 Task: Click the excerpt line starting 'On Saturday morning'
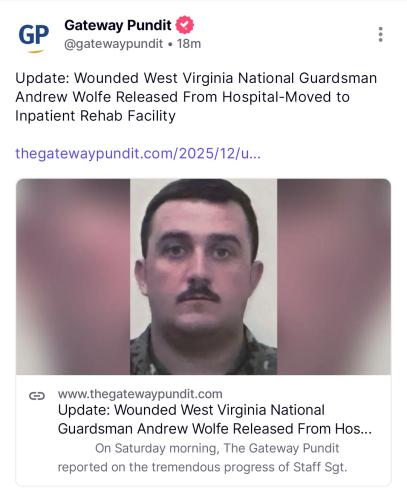coord(217,448)
